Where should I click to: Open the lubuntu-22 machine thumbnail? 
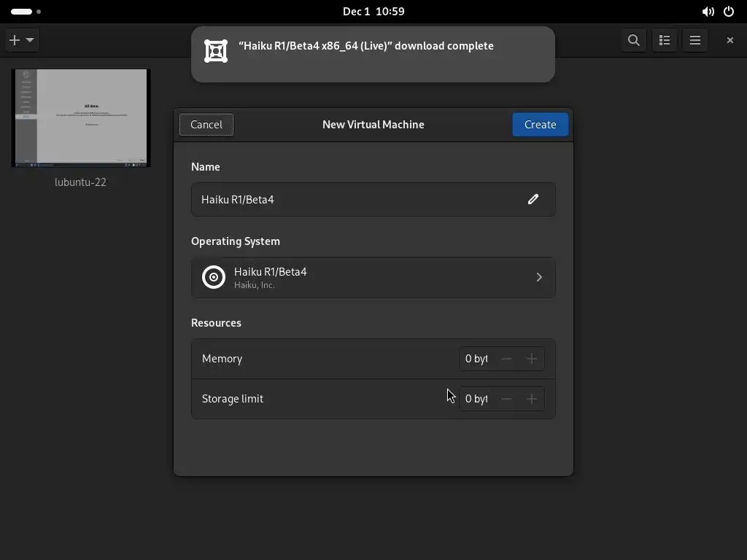(81, 118)
